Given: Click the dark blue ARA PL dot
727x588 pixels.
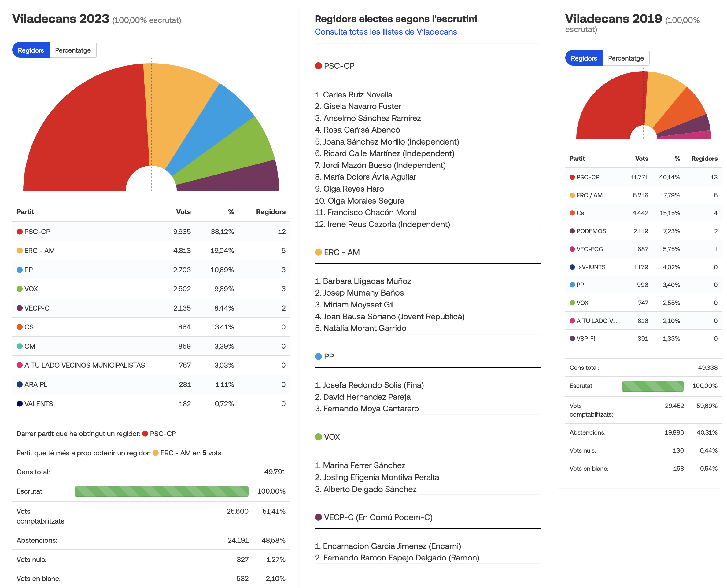Looking at the screenshot, I should coord(20,384).
